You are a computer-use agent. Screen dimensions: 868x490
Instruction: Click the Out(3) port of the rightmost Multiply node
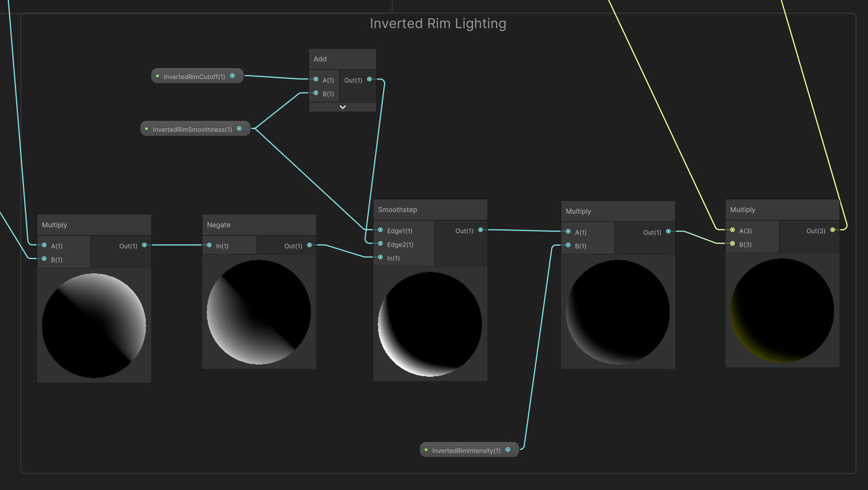click(x=832, y=230)
